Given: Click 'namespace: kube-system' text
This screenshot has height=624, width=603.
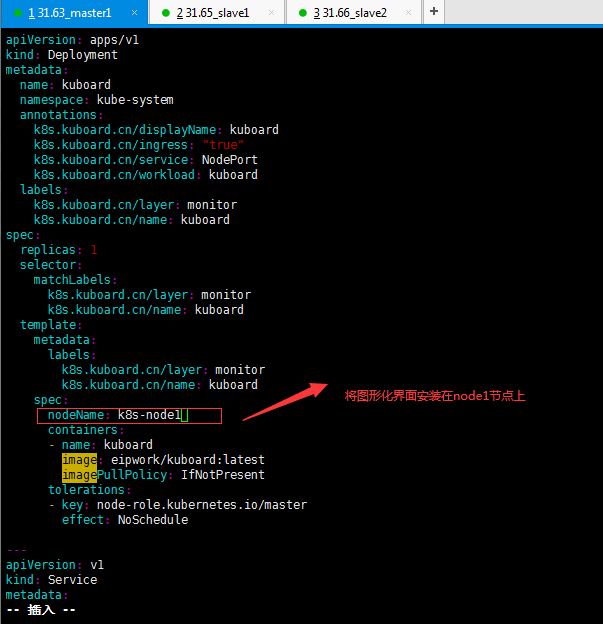Looking at the screenshot, I should pyautogui.click(x=97, y=100).
